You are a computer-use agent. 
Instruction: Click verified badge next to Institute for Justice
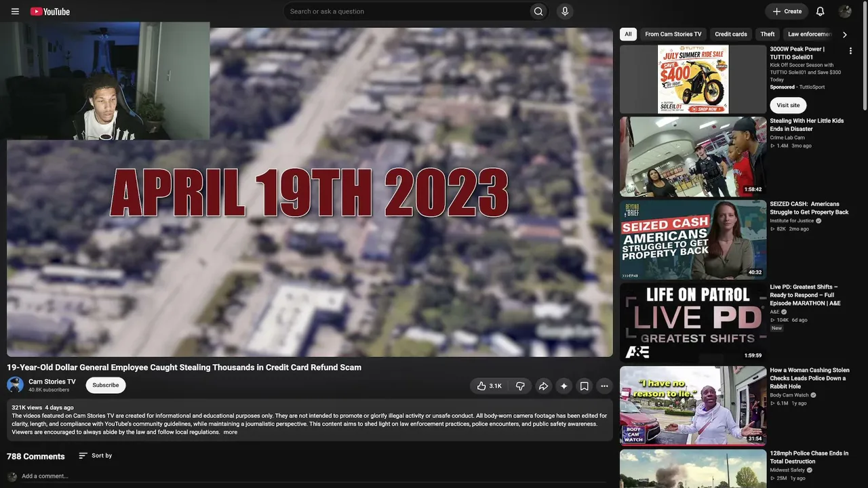[x=818, y=221]
